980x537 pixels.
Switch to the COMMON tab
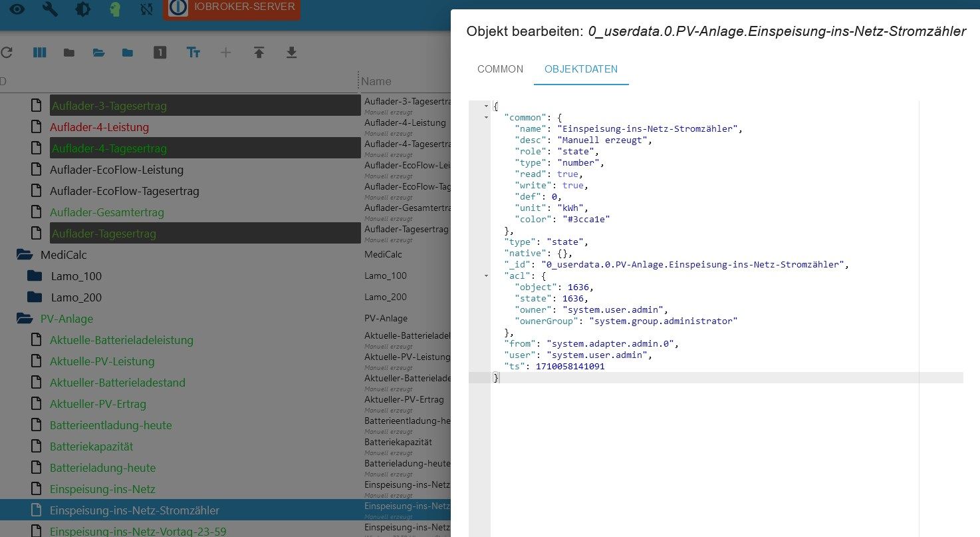[x=500, y=69]
